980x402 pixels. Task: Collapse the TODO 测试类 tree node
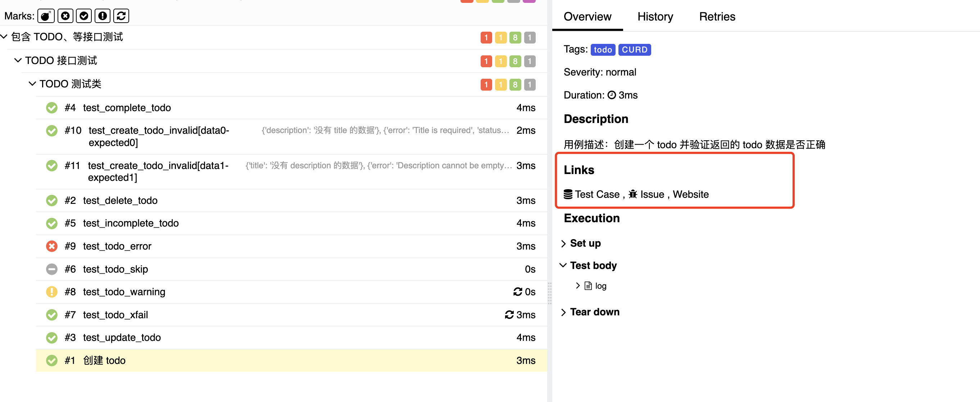(x=32, y=84)
